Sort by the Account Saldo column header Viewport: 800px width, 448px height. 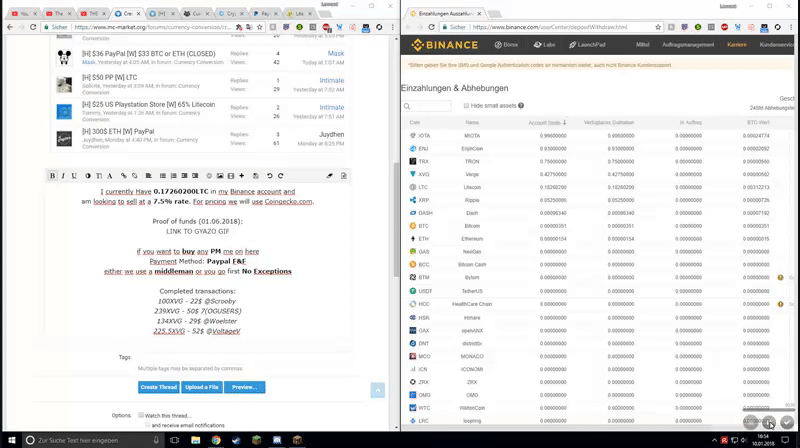click(x=547, y=122)
